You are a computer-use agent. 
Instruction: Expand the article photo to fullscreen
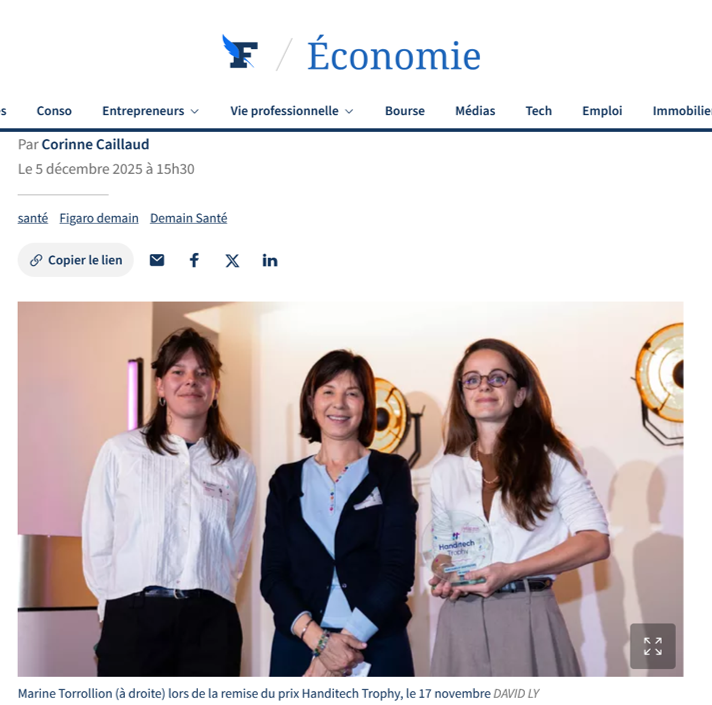pyautogui.click(x=653, y=646)
